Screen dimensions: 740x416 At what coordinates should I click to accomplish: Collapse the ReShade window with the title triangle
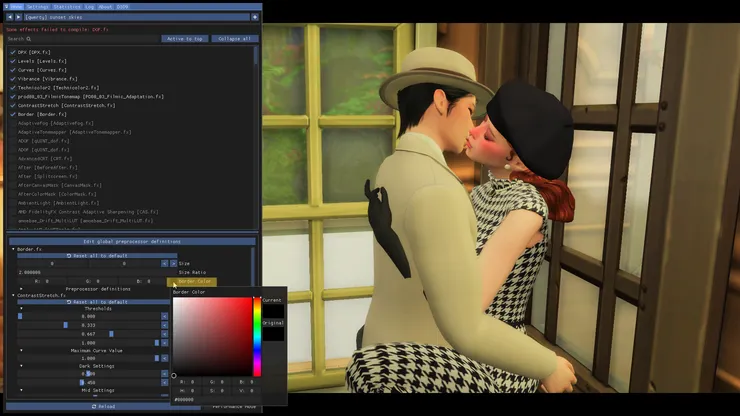coord(6,7)
